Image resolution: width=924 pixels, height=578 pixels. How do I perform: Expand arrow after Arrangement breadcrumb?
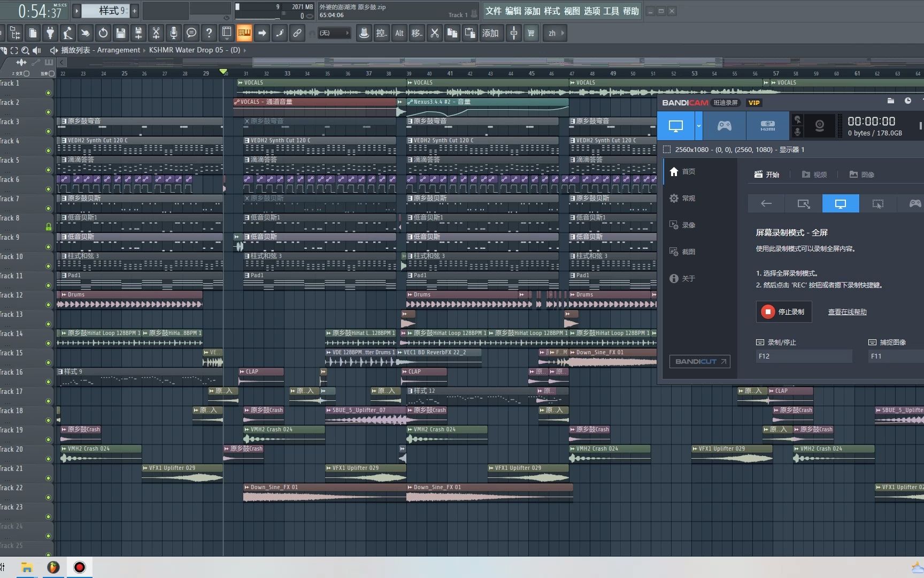144,50
